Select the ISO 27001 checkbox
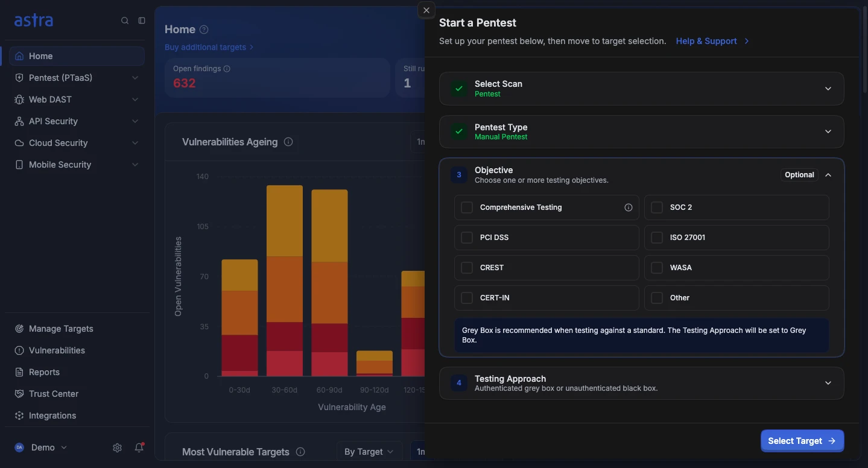The image size is (868, 468). tap(657, 238)
